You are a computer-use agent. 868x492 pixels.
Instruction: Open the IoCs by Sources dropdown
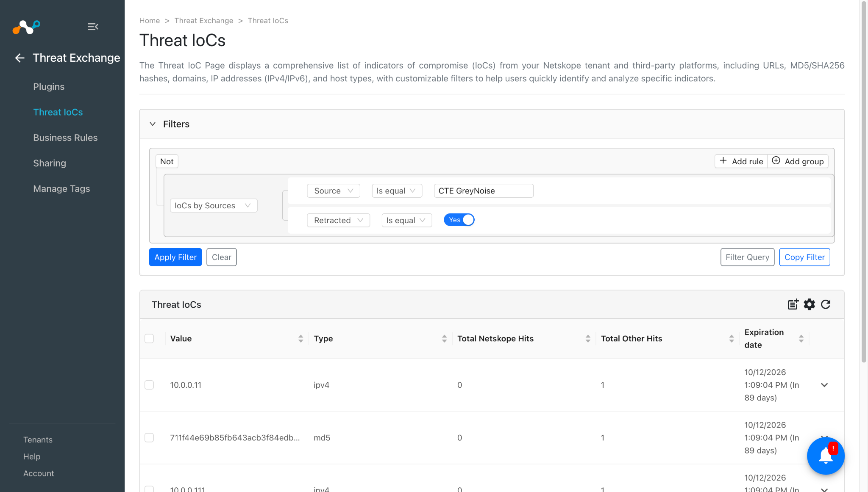(214, 205)
